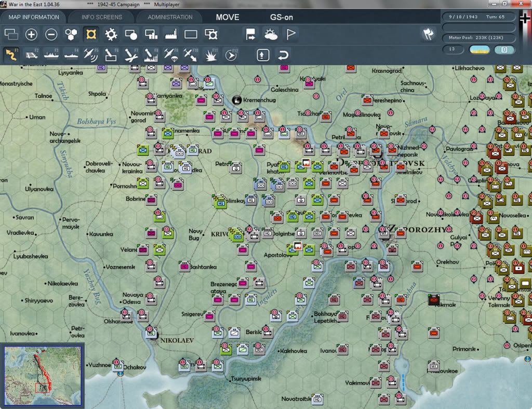
Task: Click the factory toolbar icon
Action: click(x=171, y=34)
